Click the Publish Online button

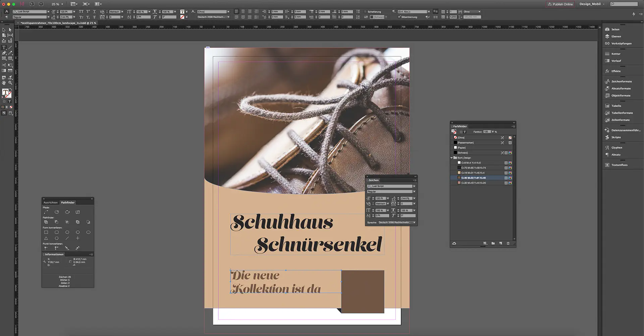click(560, 4)
